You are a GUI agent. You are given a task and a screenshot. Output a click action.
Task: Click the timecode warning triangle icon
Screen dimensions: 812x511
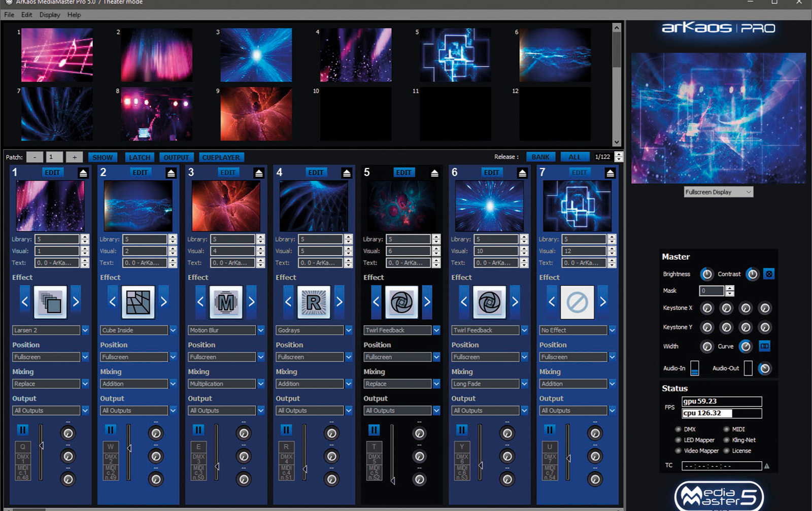click(767, 466)
